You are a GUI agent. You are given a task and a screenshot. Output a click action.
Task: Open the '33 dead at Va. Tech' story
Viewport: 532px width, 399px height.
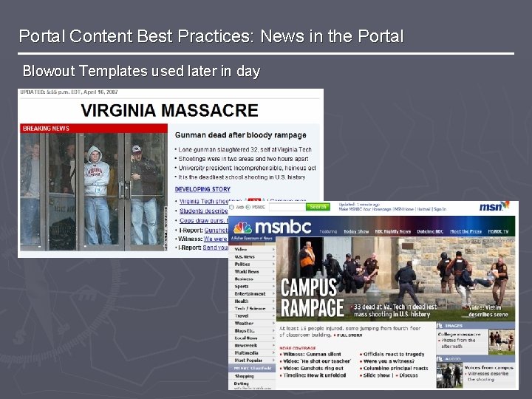click(395, 310)
